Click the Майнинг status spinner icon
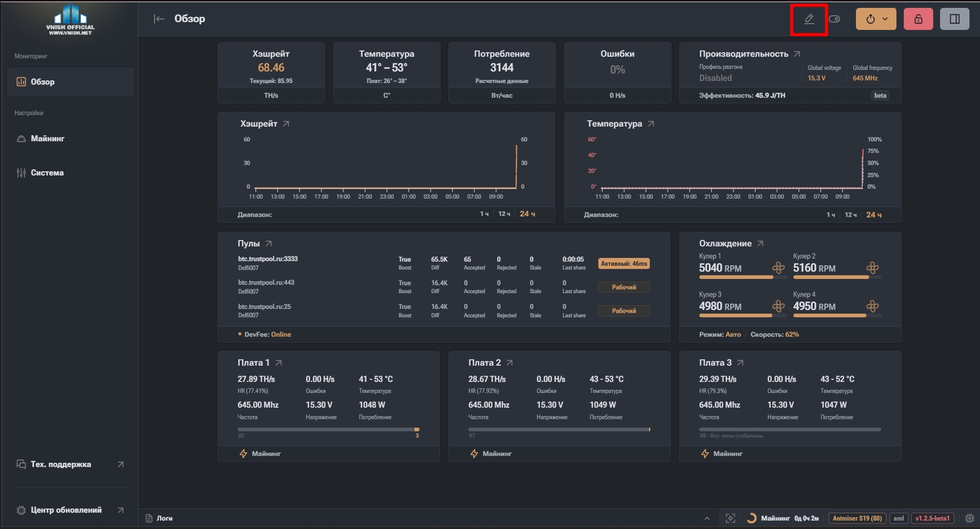980x529 pixels. 752,518
